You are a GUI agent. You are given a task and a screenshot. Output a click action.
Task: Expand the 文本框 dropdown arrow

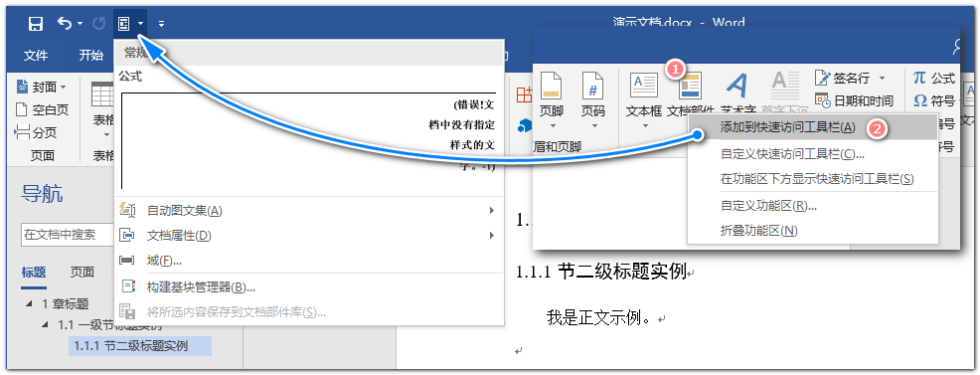pyautogui.click(x=645, y=127)
